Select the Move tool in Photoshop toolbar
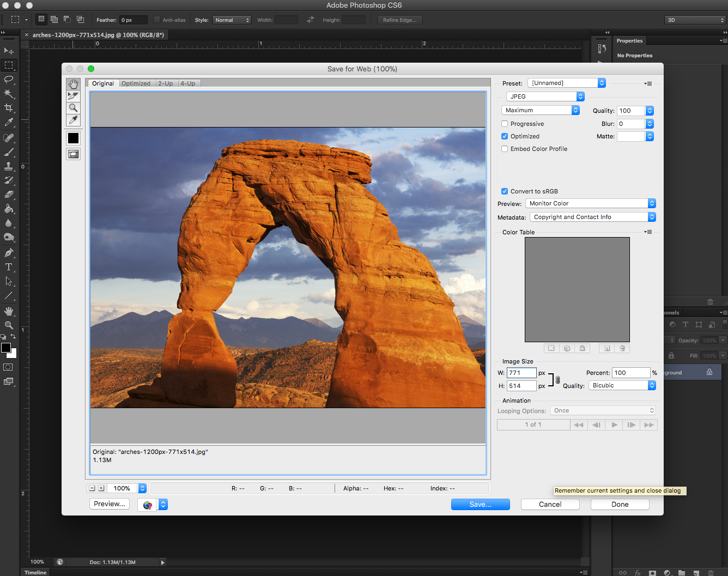 pos(9,51)
